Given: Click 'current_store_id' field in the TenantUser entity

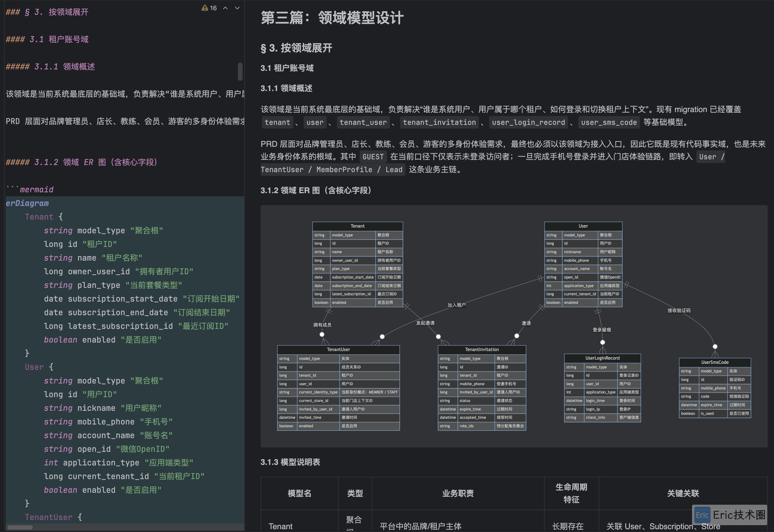Looking at the screenshot, I should pos(314,401).
